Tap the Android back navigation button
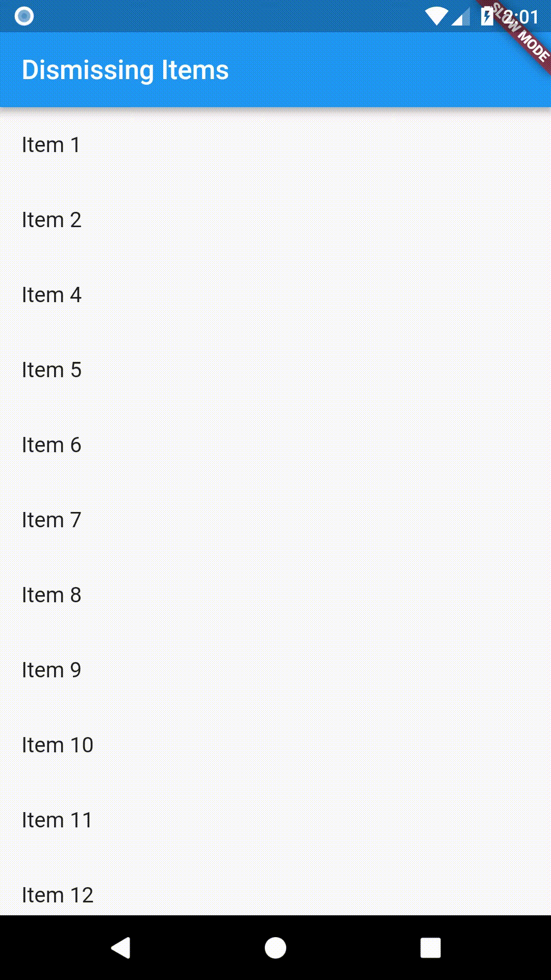The width and height of the screenshot is (551, 980). click(x=121, y=948)
